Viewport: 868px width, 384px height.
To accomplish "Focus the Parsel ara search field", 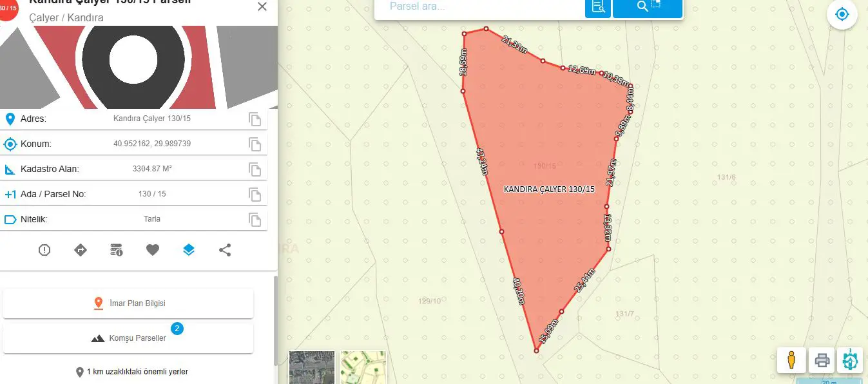I will [x=479, y=6].
